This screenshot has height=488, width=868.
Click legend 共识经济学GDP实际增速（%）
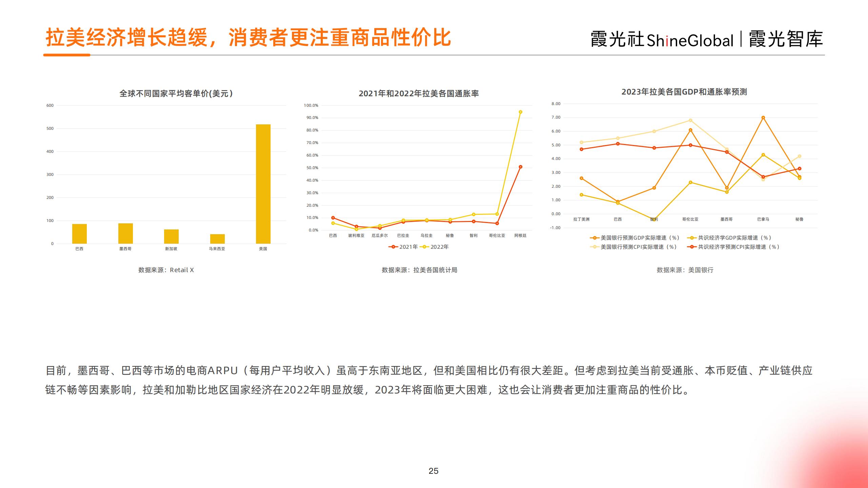(x=729, y=238)
